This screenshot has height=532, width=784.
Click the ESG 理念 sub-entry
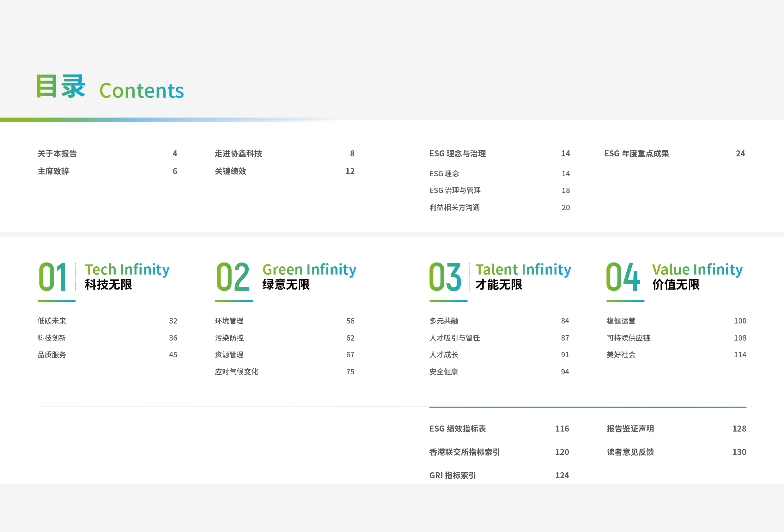coord(444,173)
